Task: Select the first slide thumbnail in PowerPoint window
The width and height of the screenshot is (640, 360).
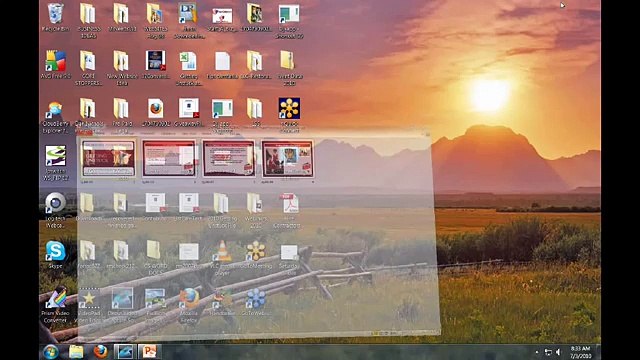Action: click(109, 158)
